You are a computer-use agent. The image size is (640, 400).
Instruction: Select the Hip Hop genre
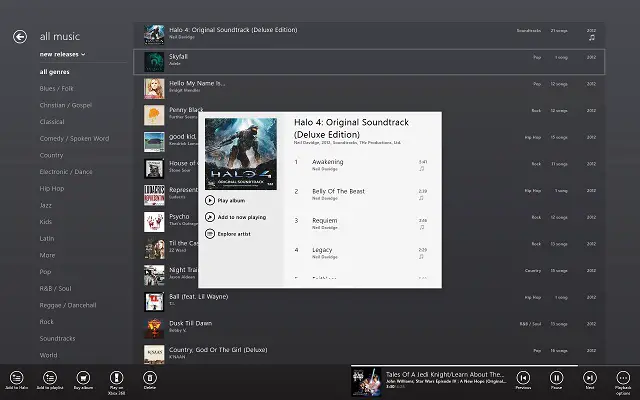52,189
